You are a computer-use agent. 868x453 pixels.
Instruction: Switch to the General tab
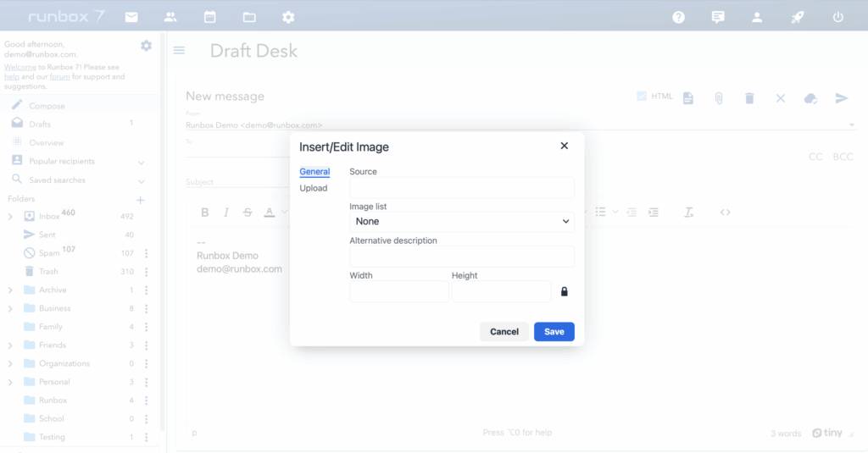[x=314, y=172]
